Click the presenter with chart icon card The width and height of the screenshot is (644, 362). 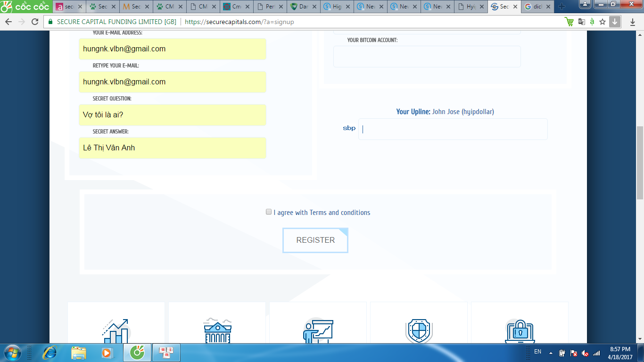tap(318, 323)
